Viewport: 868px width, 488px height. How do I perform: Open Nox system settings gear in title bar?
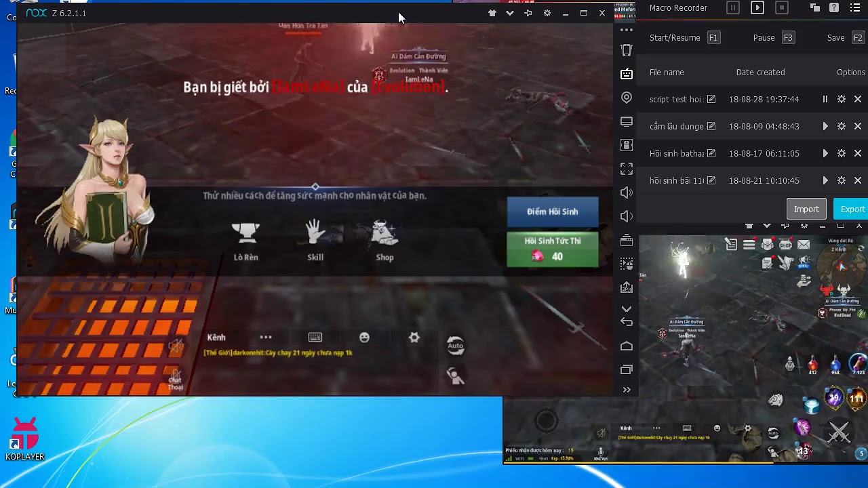[547, 13]
